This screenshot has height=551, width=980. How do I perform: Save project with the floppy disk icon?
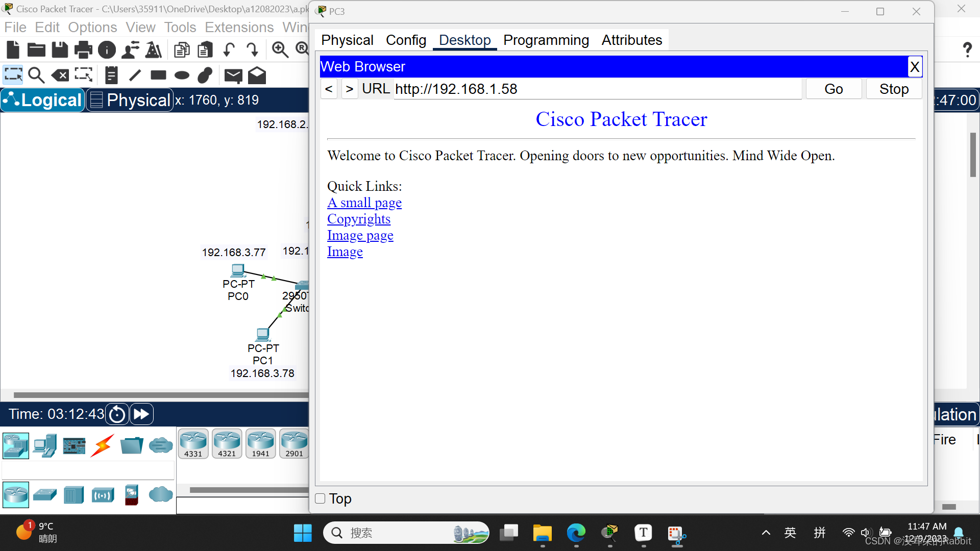point(60,49)
